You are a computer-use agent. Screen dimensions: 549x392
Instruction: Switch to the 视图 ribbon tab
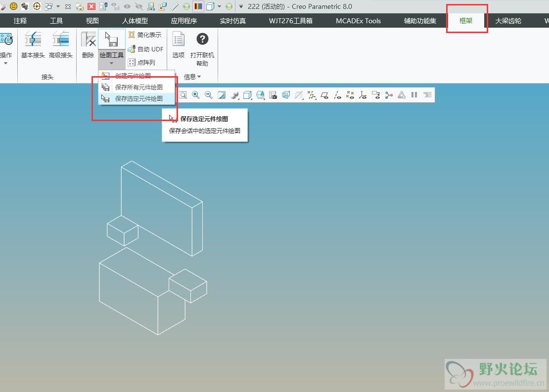pyautogui.click(x=92, y=21)
